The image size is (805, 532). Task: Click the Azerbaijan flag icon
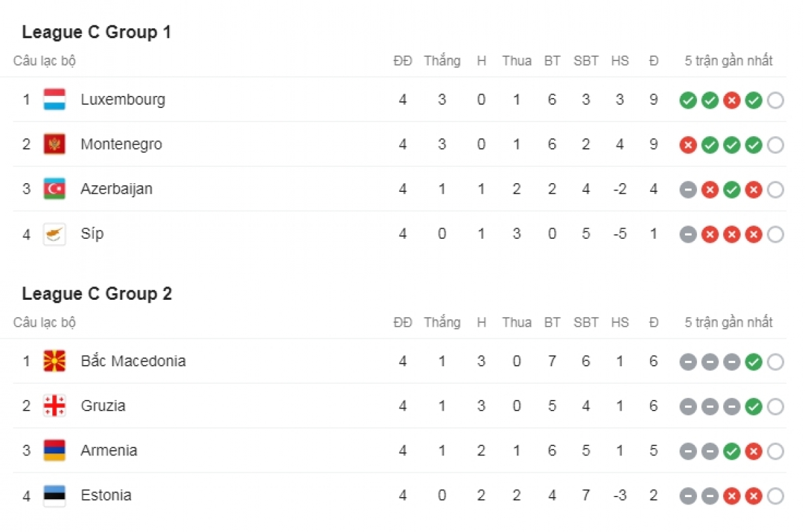pos(54,189)
